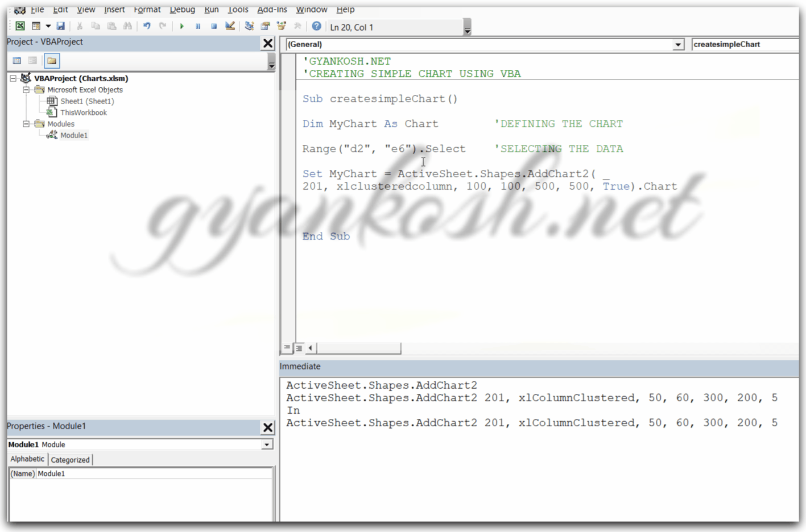Open the (General) object dropdown
The height and width of the screenshot is (532, 806).
676,44
